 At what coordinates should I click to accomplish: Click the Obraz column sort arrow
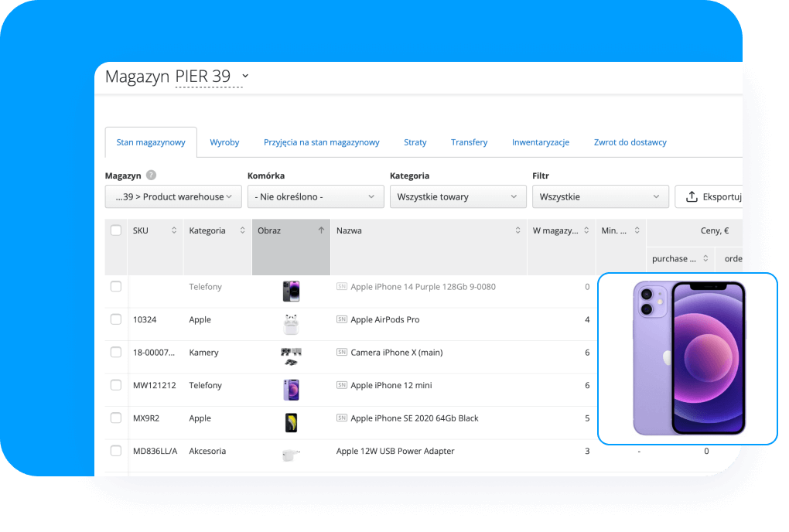[x=321, y=230]
